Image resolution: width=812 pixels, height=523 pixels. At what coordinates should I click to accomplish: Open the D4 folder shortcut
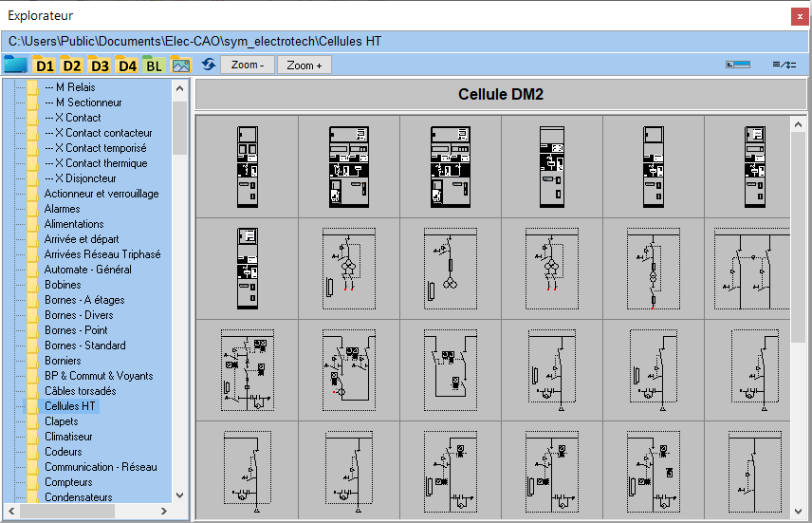[x=127, y=65]
